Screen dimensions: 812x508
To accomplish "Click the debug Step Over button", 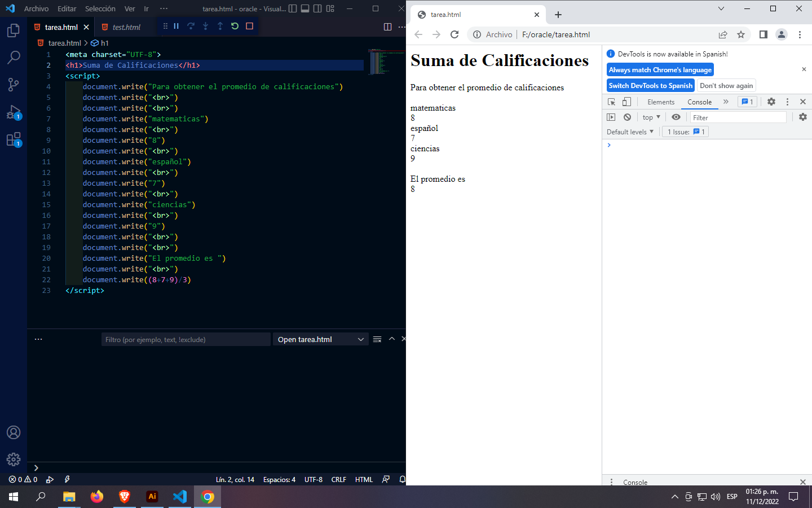I will click(x=191, y=26).
